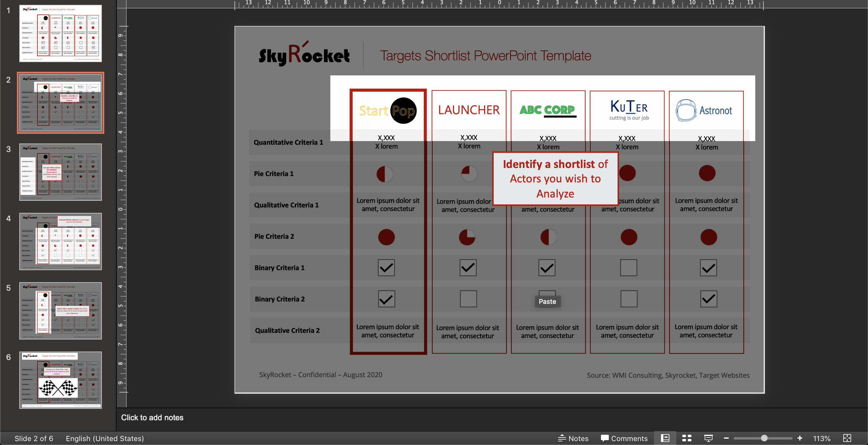This screenshot has width=868, height=445.
Task: Select the LAUNCHER logo
Action: (469, 110)
